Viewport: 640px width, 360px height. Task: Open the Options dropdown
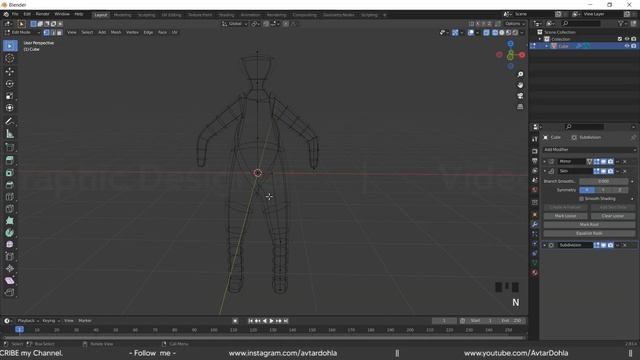(x=514, y=24)
